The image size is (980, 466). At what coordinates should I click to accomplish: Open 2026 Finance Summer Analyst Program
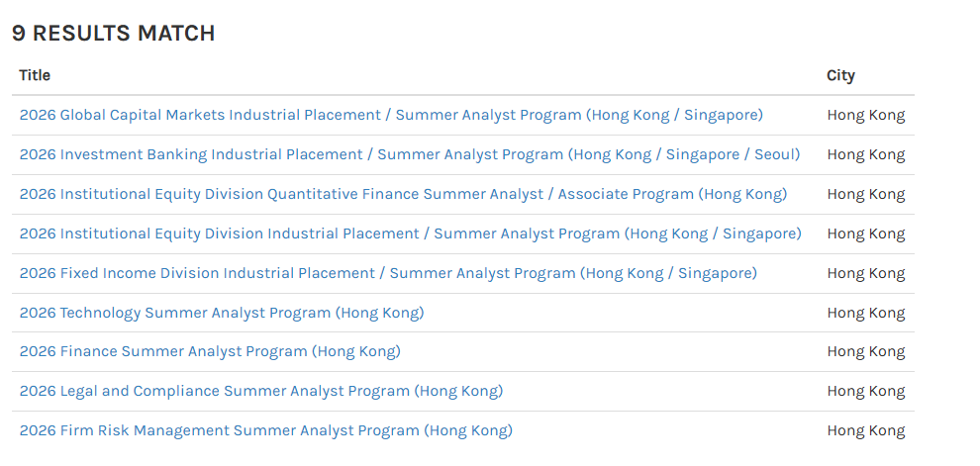pos(210,351)
